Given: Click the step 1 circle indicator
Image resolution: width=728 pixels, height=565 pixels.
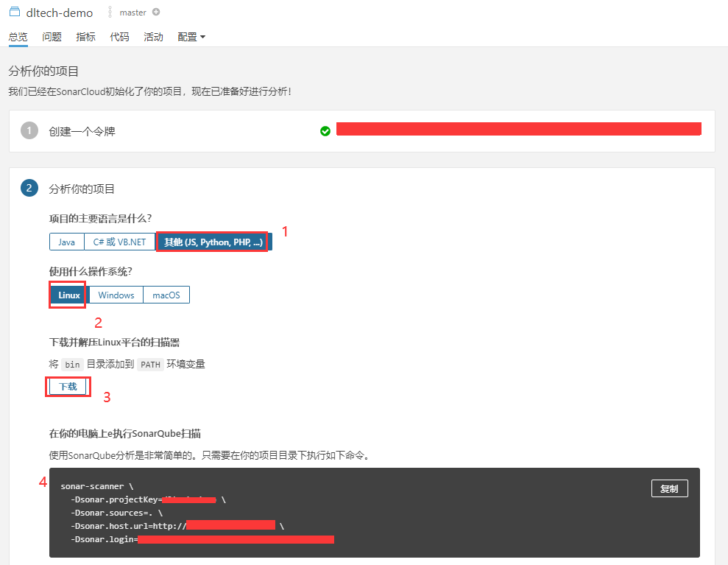Looking at the screenshot, I should click(x=29, y=130).
